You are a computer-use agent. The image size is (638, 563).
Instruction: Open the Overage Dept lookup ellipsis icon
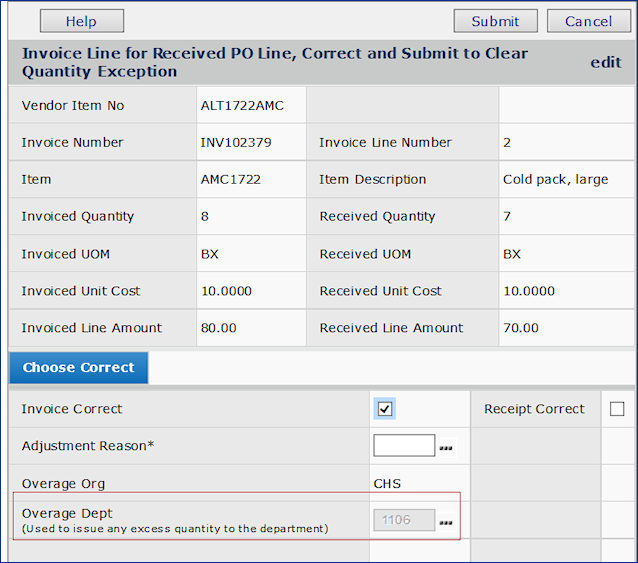coord(446,523)
